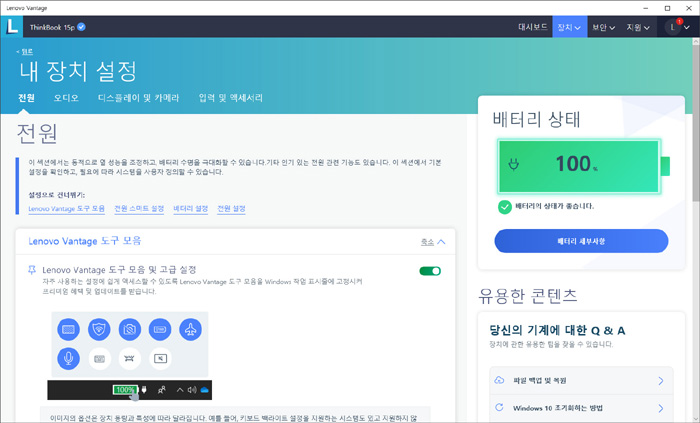Select the 전원 tab

[26, 98]
